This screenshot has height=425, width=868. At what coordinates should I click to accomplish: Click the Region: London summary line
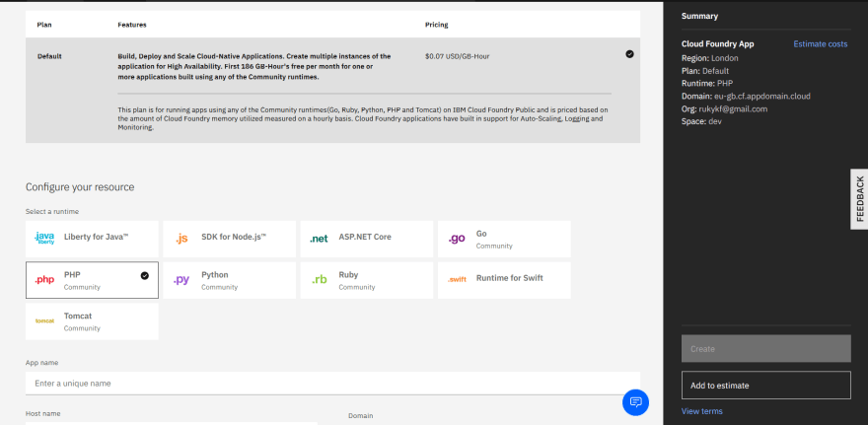(x=709, y=58)
